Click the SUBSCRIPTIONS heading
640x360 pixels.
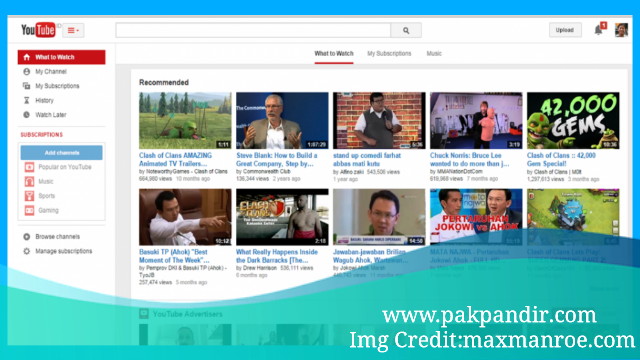(x=42, y=135)
